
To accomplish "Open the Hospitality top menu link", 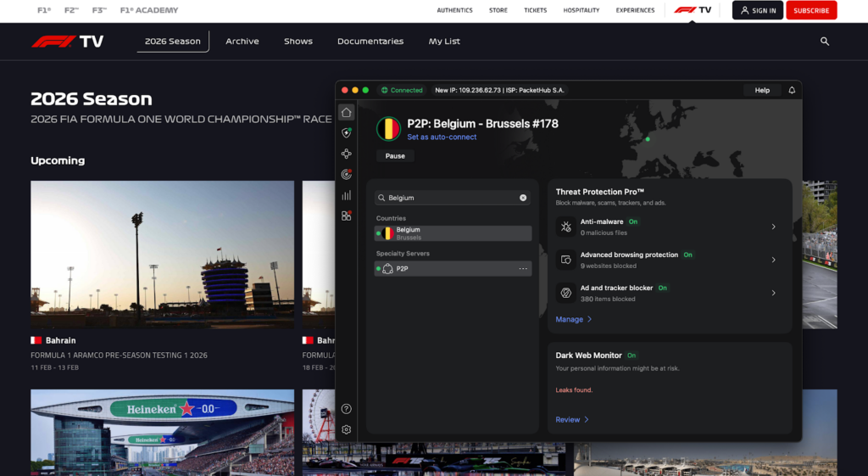I will [581, 10].
